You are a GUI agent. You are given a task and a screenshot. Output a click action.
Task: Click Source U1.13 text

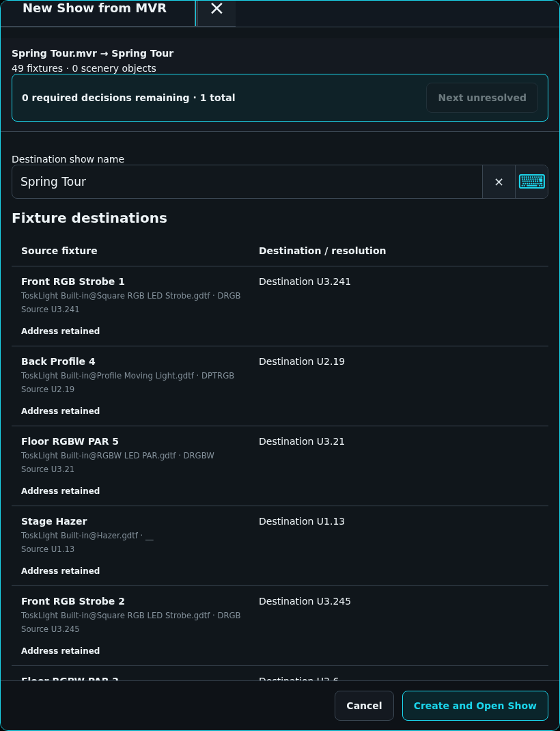(48, 549)
